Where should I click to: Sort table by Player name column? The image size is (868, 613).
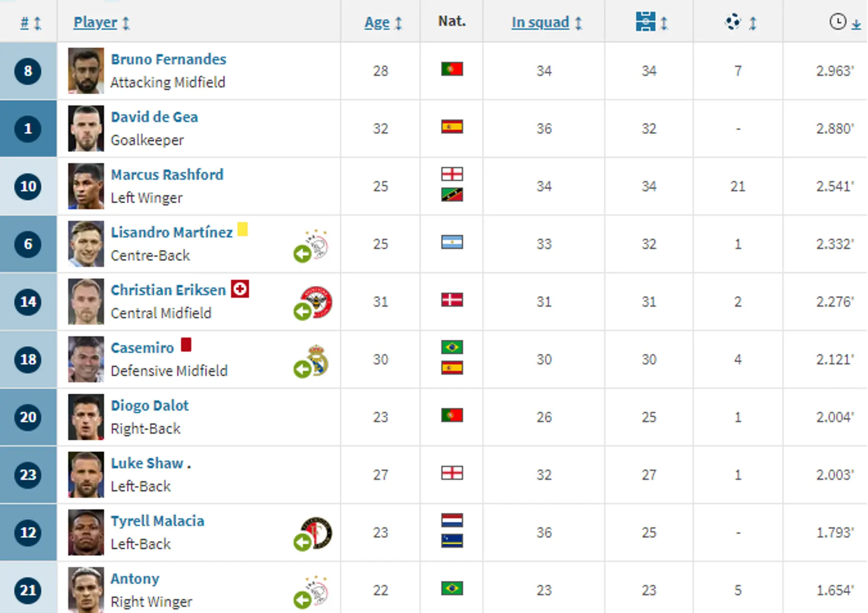[95, 22]
